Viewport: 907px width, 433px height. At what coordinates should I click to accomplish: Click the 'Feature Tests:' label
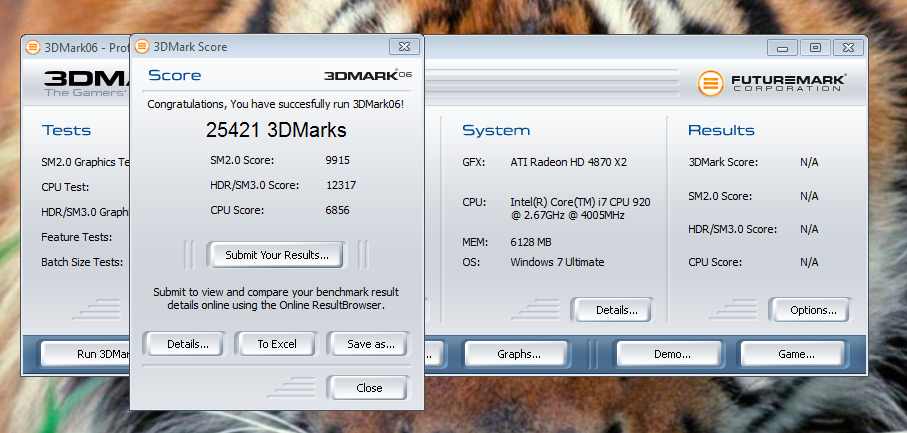click(77, 237)
